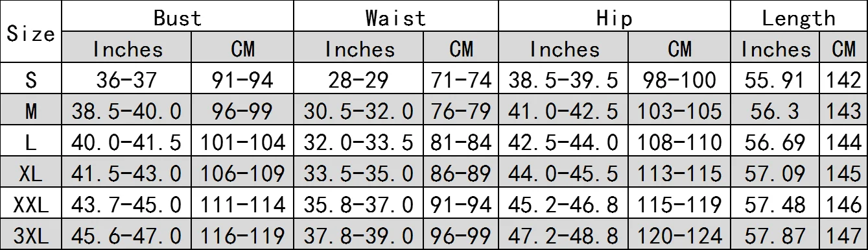Click hip CM cell showing 120-124
This screenshot has height=250, width=868.
pyautogui.click(x=679, y=235)
